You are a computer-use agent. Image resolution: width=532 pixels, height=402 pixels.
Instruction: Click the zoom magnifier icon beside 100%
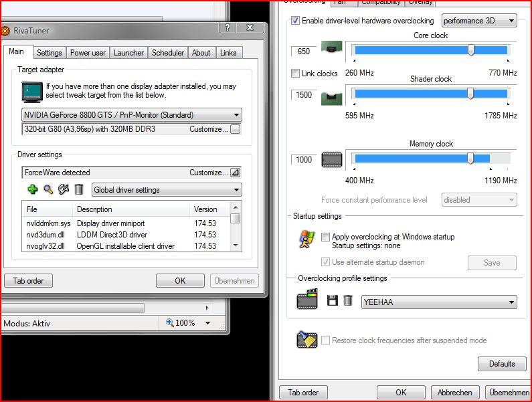click(x=170, y=322)
